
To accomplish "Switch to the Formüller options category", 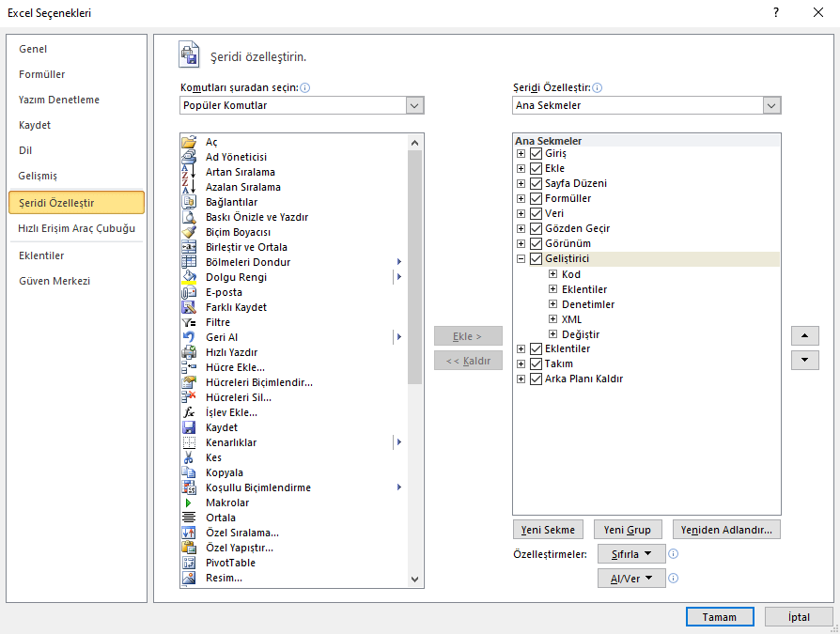I will click(42, 74).
